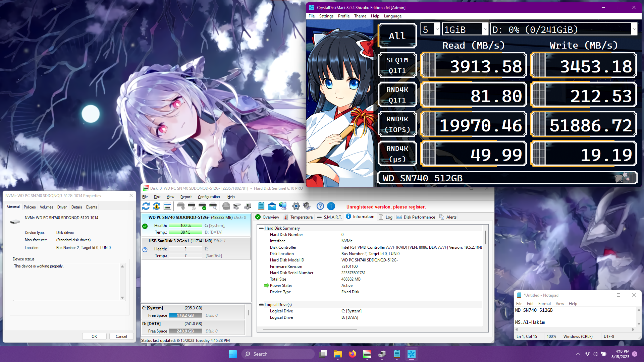Collapse the Logical Drive(s) section
Viewport: 644px width, 362px height.
[x=261, y=305]
